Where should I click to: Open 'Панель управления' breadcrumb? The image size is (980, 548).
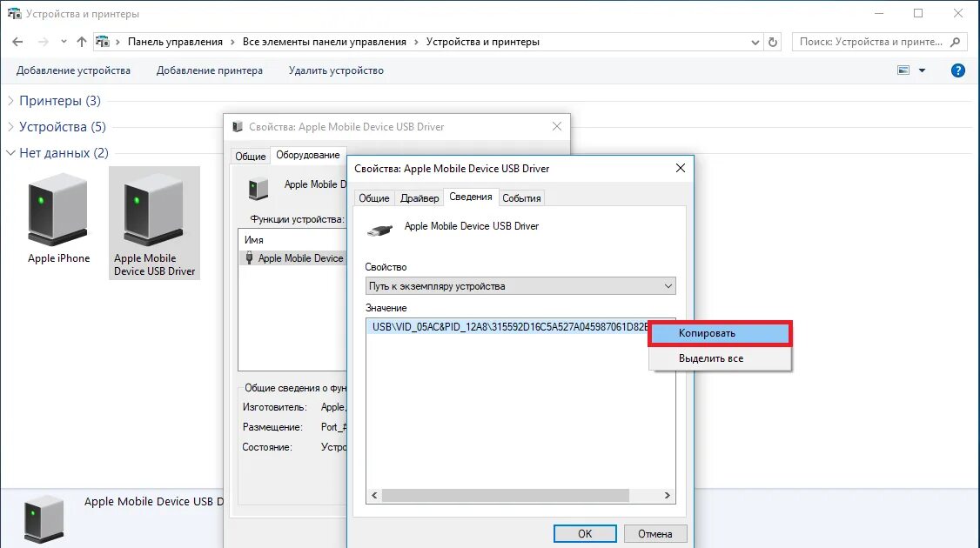[x=175, y=42]
